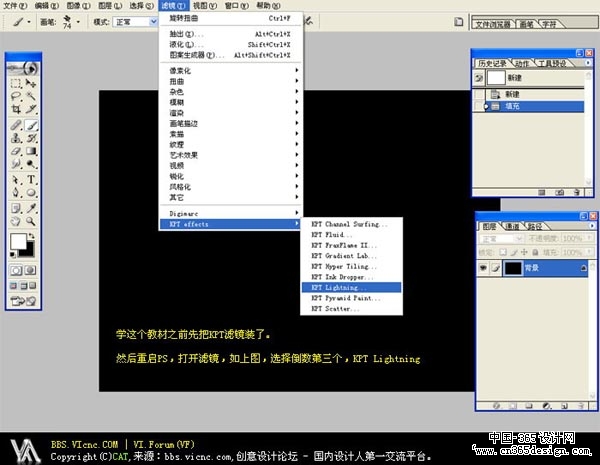Choose KPT Scatter filter
The image size is (600, 465).
(x=351, y=308)
